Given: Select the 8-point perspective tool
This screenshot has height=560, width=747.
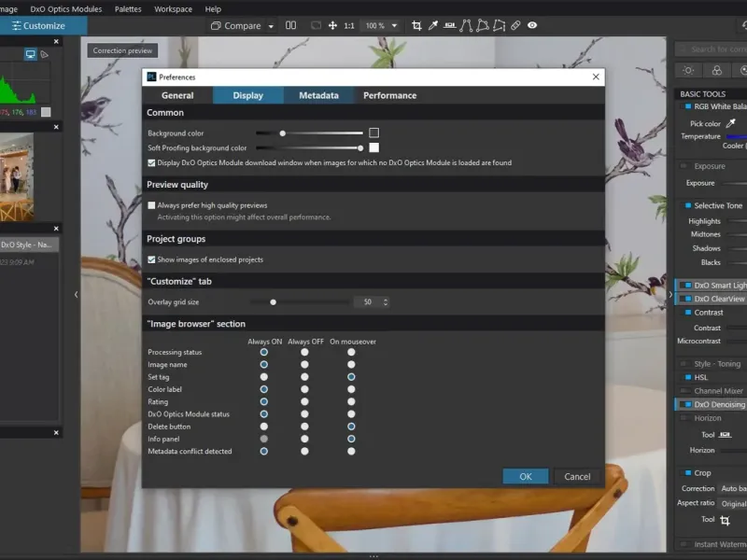Looking at the screenshot, I should (500, 26).
